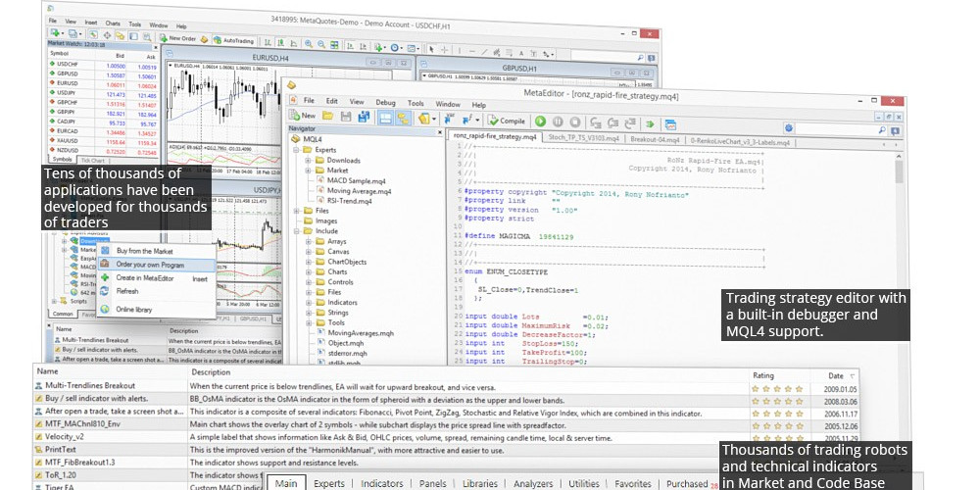Viewport: 980px width, 490px height.
Task: Select 'Order your own Program' context item
Action: [x=149, y=265]
